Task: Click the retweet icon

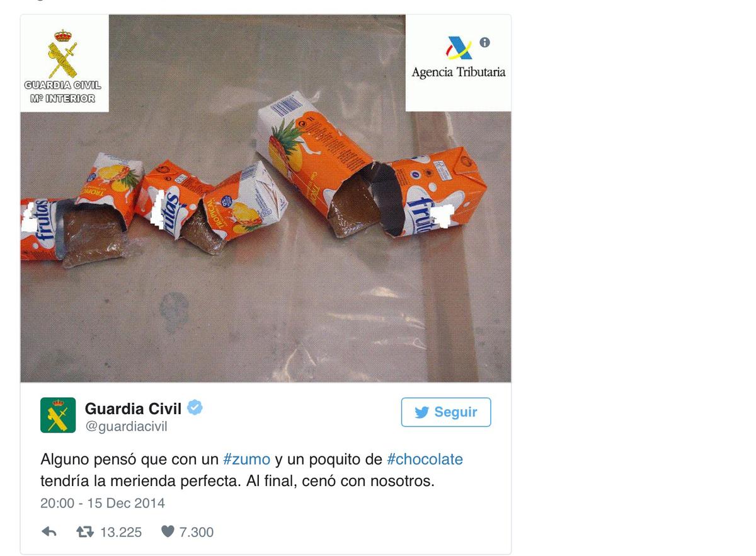Action: click(x=85, y=532)
